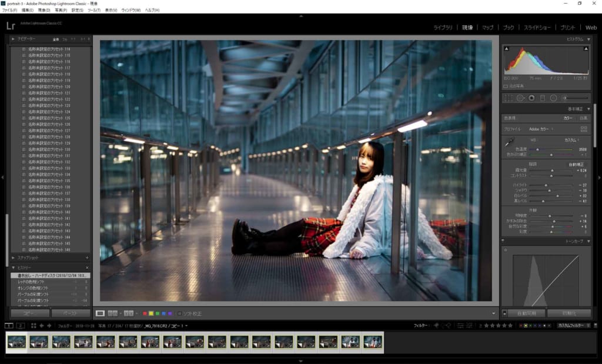Open white balance Custom preset dropdown
The image size is (602, 364).
pos(572,140)
